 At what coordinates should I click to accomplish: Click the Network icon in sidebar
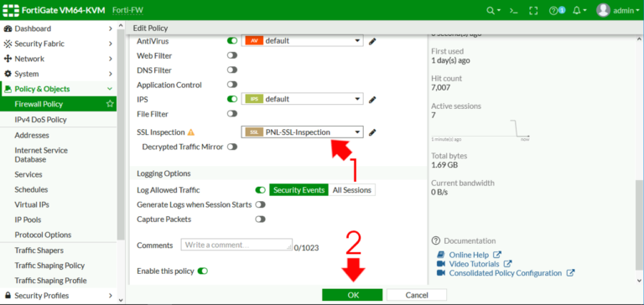click(x=8, y=59)
